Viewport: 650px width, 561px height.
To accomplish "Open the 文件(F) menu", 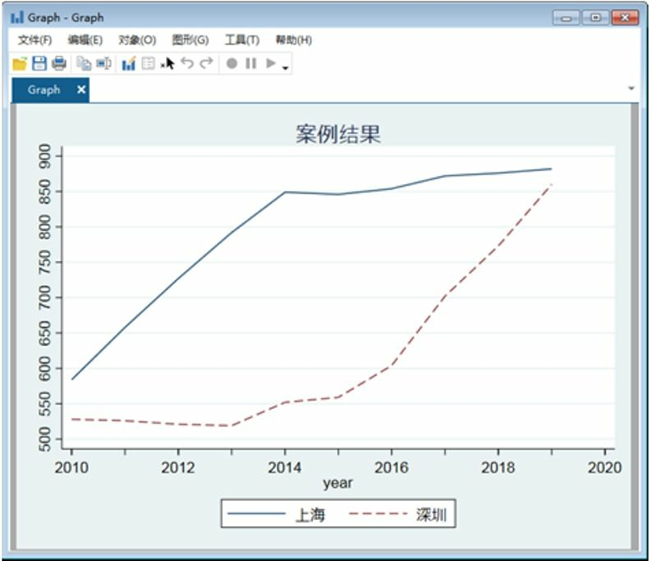I will pos(35,40).
